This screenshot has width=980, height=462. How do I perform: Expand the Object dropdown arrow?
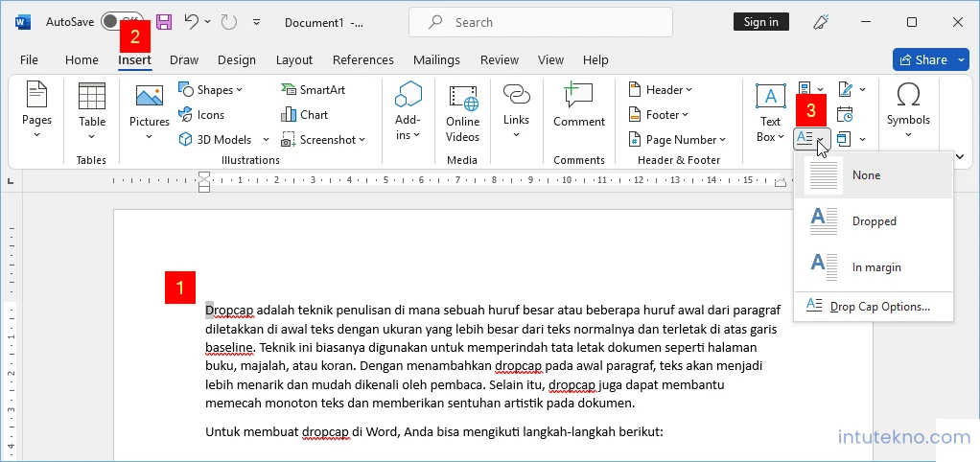(862, 139)
